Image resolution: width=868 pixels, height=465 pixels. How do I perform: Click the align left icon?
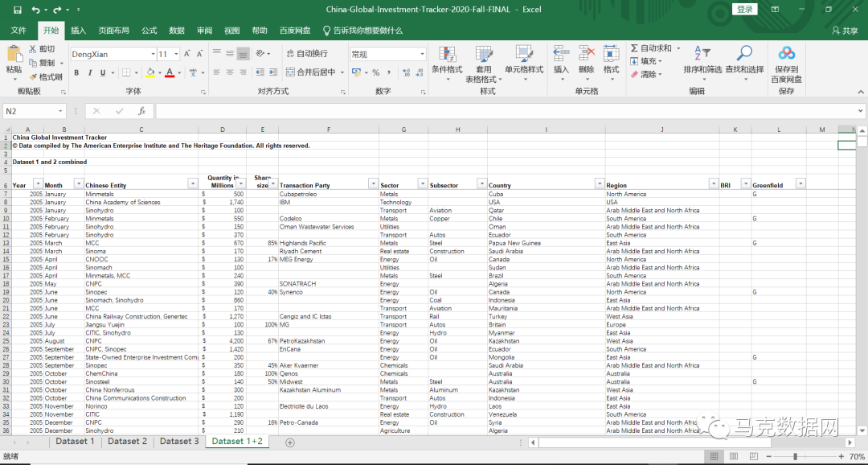click(217, 72)
